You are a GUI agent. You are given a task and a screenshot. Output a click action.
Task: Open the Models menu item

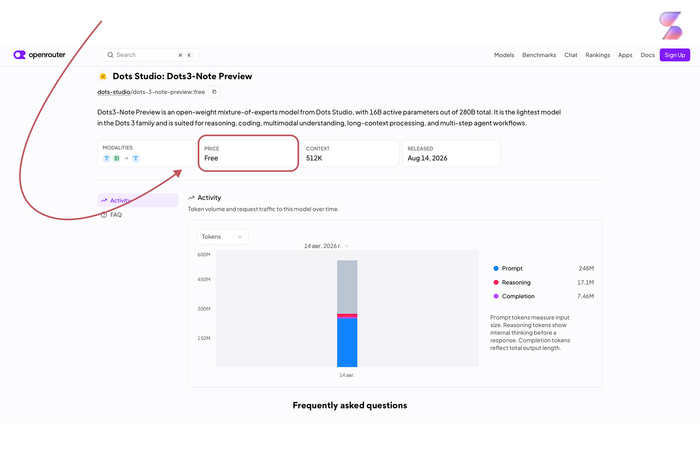click(x=504, y=55)
